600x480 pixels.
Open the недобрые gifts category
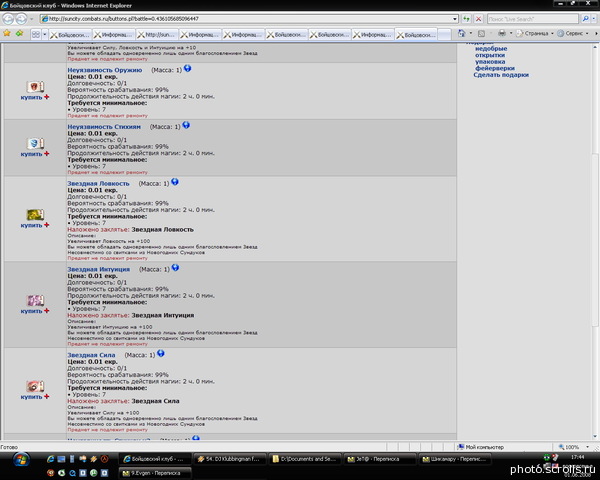click(x=491, y=49)
